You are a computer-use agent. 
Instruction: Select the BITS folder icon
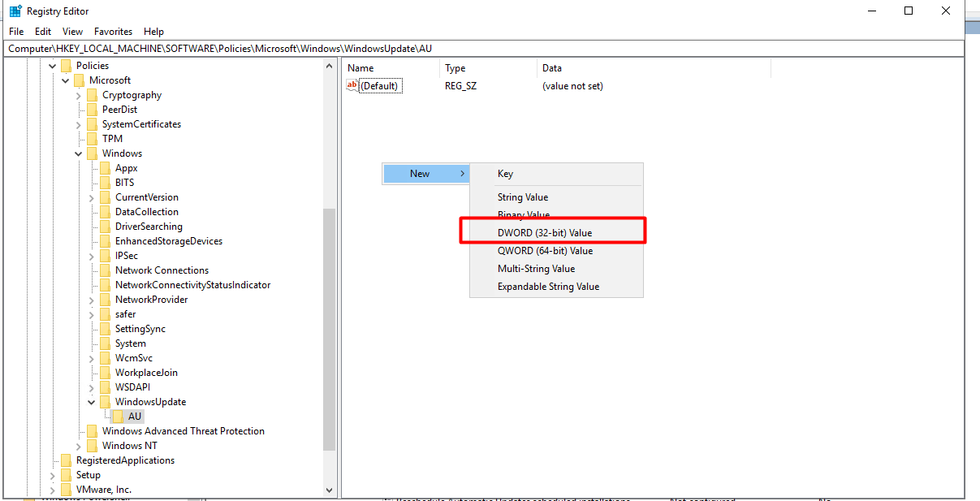[106, 183]
